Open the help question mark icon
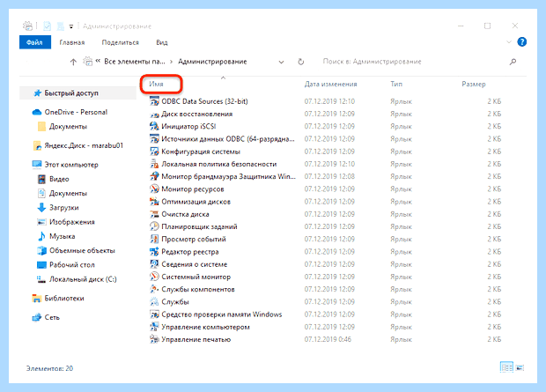The width and height of the screenshot is (546, 392). 521,42
